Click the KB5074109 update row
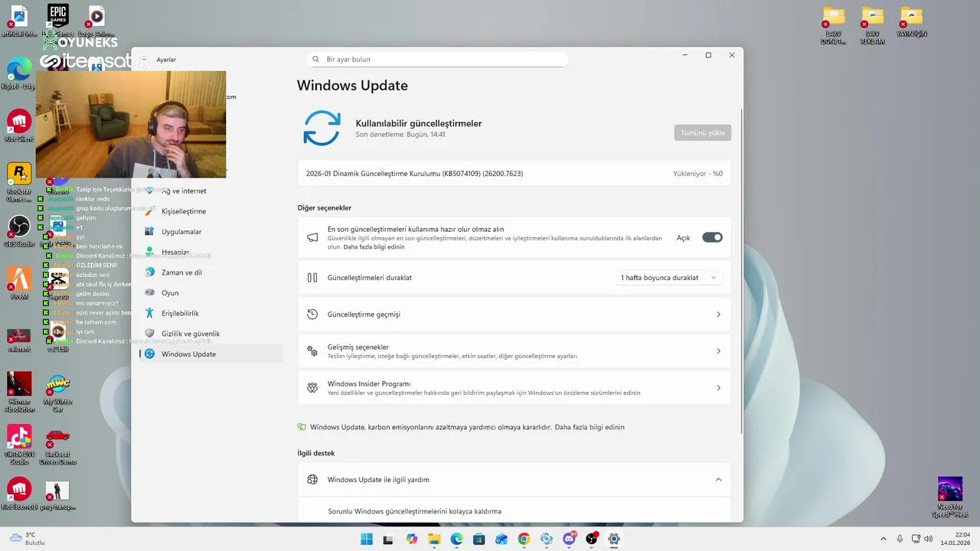Viewport: 980px width, 551px height. click(x=514, y=174)
